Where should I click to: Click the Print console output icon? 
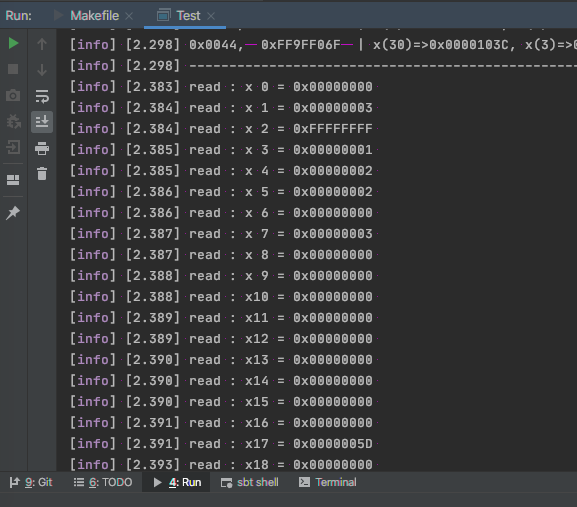point(42,148)
